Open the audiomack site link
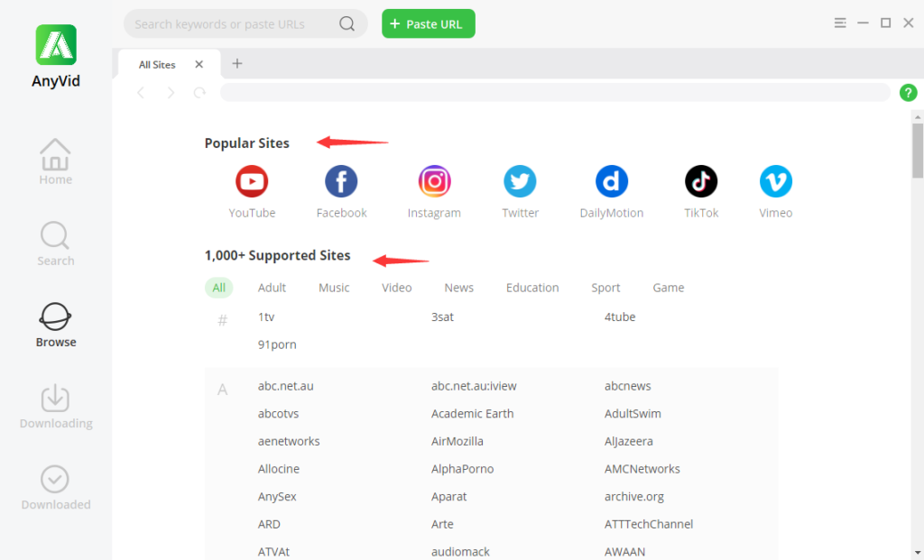 coord(460,552)
